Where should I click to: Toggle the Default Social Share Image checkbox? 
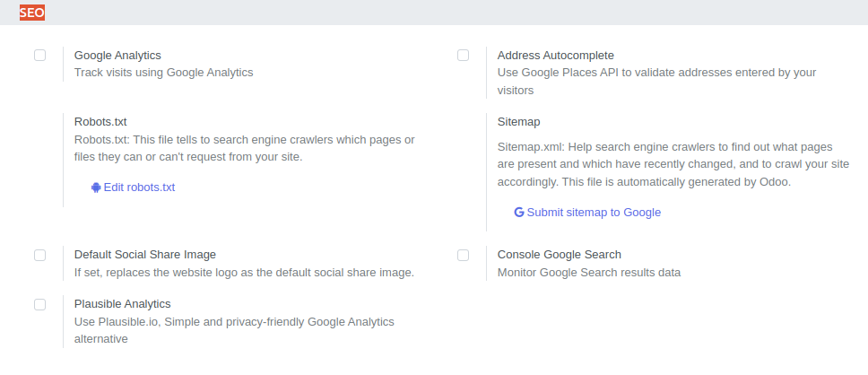pyautogui.click(x=39, y=255)
